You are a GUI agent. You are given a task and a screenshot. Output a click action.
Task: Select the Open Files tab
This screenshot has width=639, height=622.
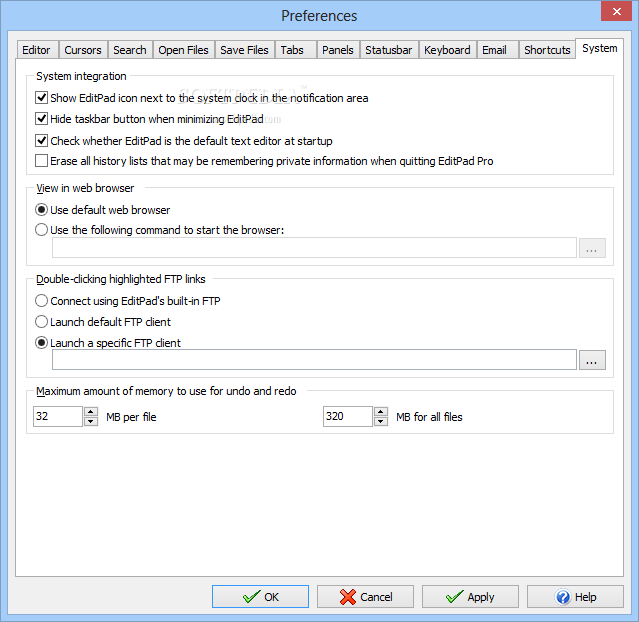pyautogui.click(x=183, y=50)
